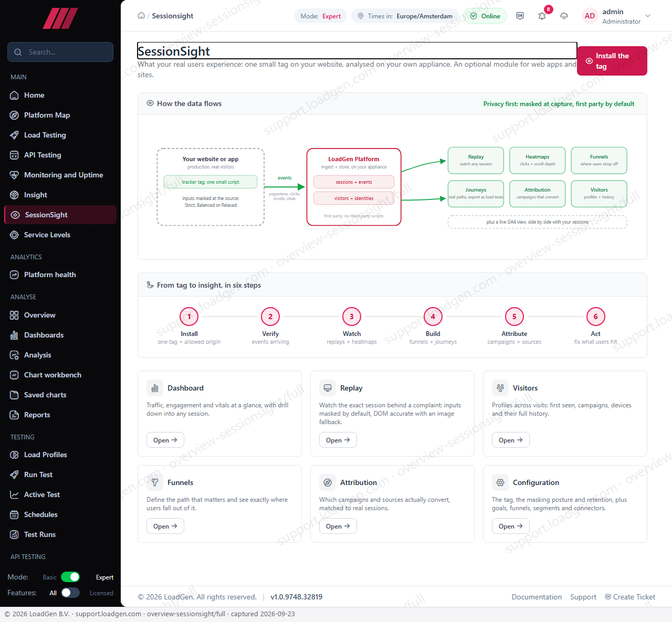Open Platform Map in the sidebar
Viewport: 672px width, 622px height.
60,115
